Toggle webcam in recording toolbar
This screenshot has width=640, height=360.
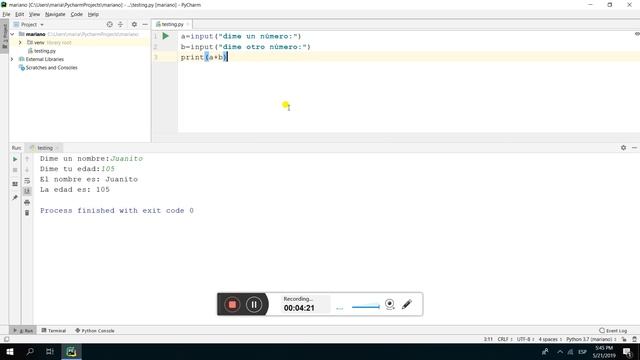[x=390, y=304]
